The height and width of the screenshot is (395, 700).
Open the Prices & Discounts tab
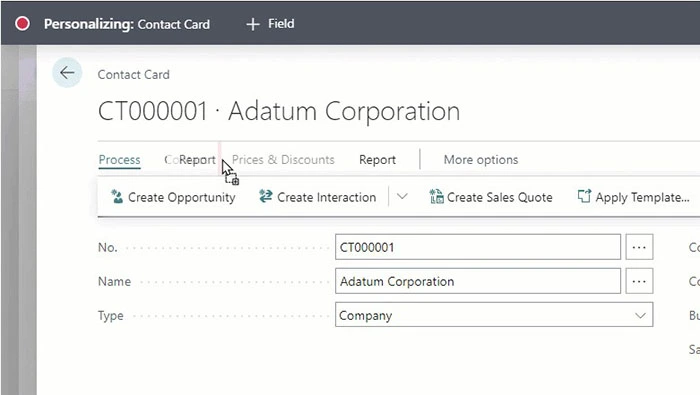click(x=283, y=160)
